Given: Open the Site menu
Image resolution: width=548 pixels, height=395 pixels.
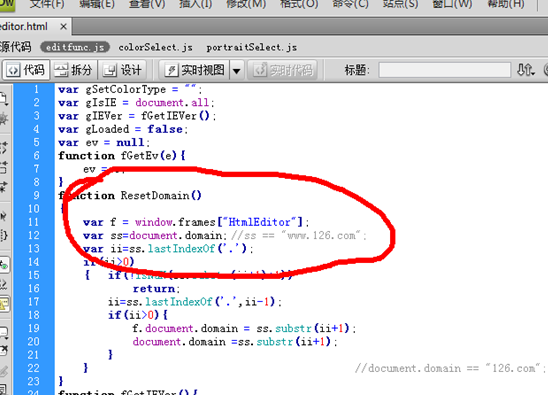Looking at the screenshot, I should point(400,5).
